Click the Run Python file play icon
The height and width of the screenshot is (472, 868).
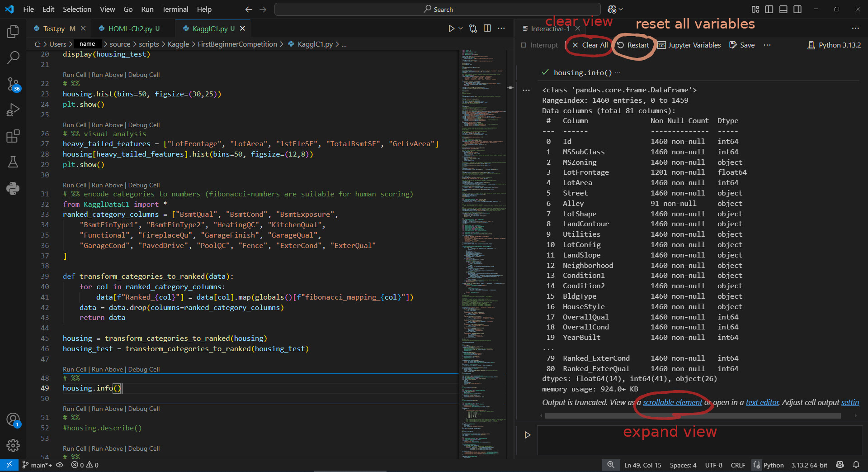tap(451, 29)
